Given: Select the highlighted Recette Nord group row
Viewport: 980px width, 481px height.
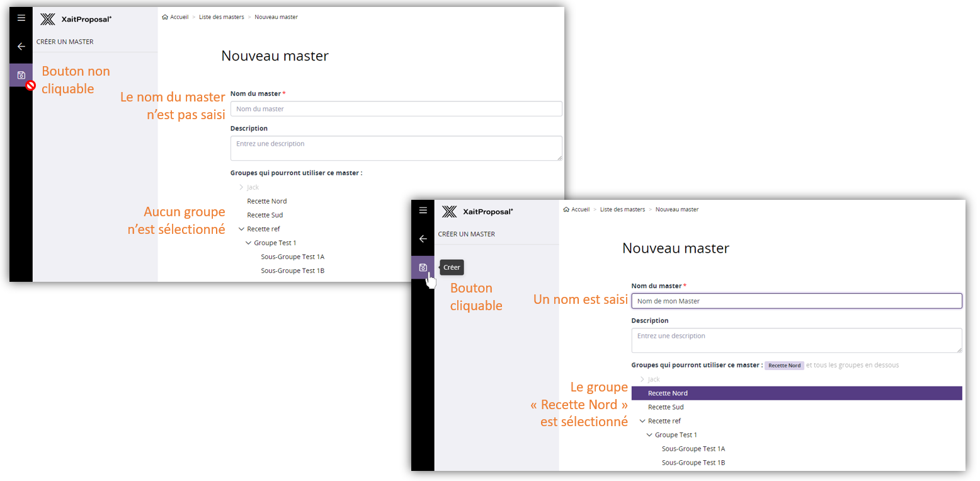Looking at the screenshot, I should tap(796, 393).
